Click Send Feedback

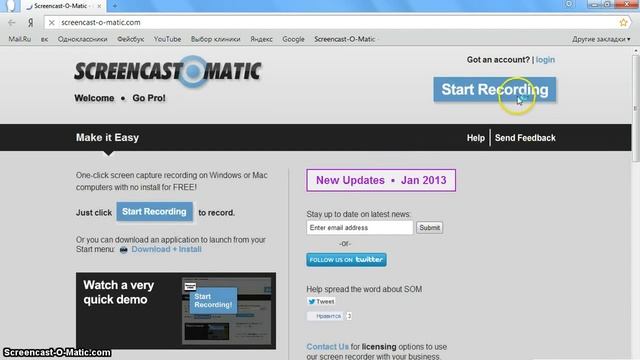525,138
